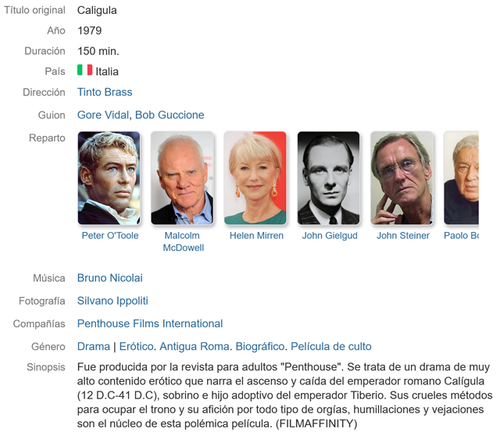500x446 pixels.
Task: Click the John Steiner photo with glasses
Action: (x=402, y=178)
